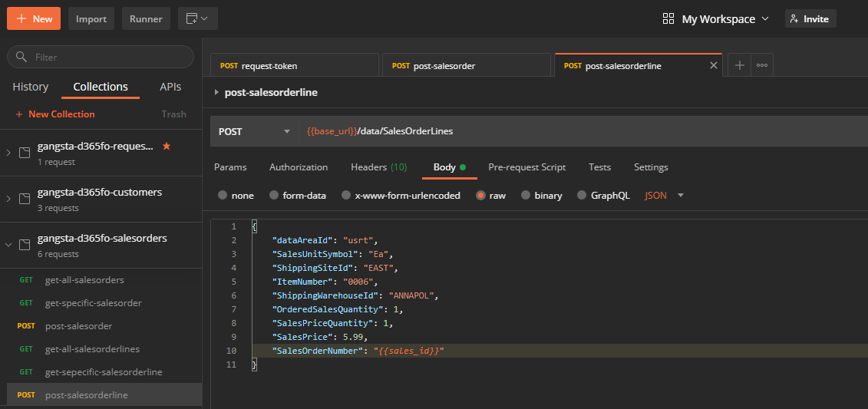Click the star on gangsta-d365fo-requests collection
This screenshot has width=868, height=409.
tap(167, 146)
